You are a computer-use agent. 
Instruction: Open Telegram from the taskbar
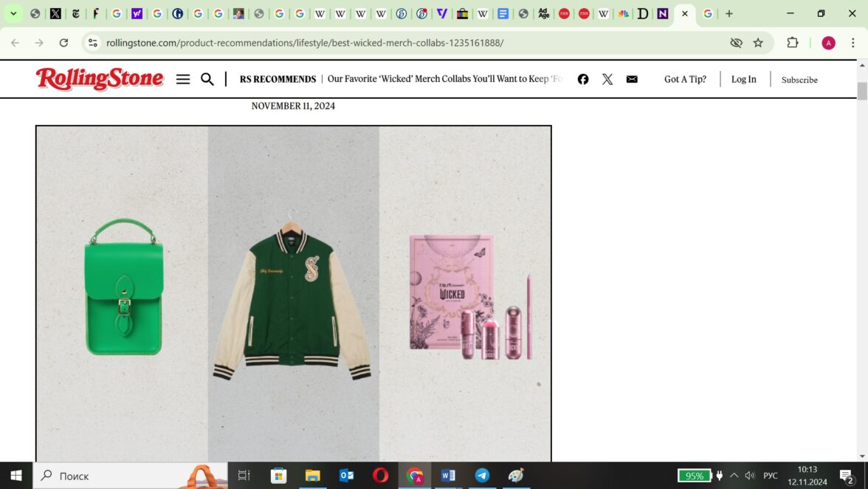tap(482, 476)
